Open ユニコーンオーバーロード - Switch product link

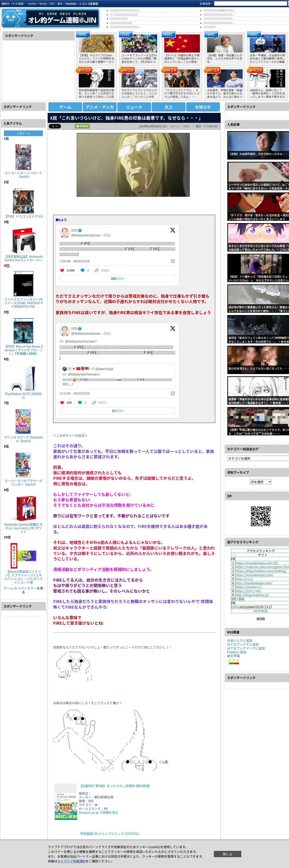[x=23, y=175]
